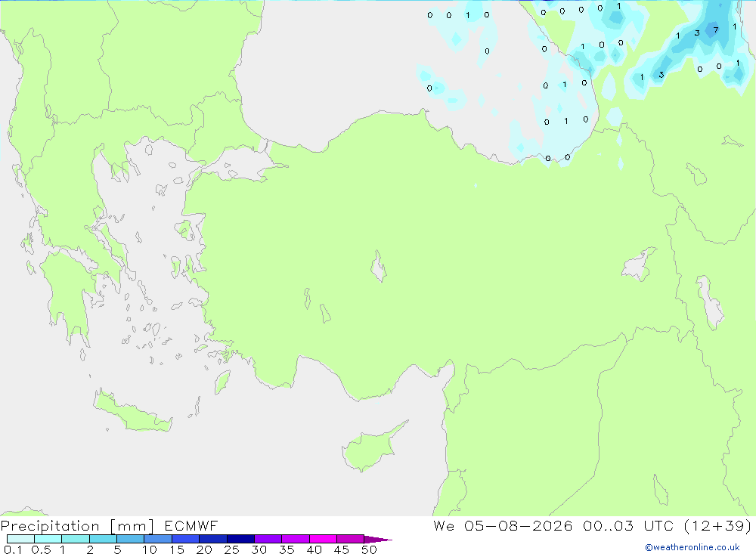Pick the 1–2 mm legend color swatch
Screen dimensions: 756x554
[76, 539]
